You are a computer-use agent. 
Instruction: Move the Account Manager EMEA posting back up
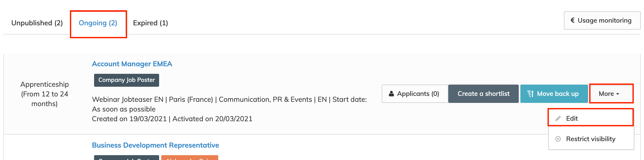point(554,94)
